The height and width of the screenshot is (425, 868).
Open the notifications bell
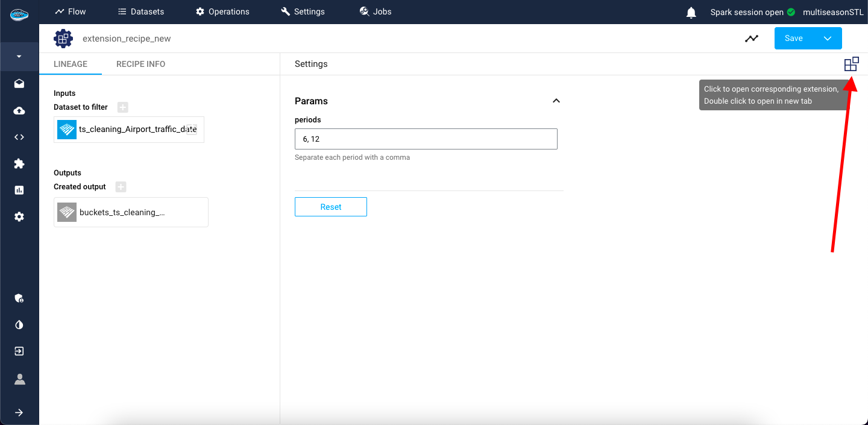pyautogui.click(x=691, y=12)
